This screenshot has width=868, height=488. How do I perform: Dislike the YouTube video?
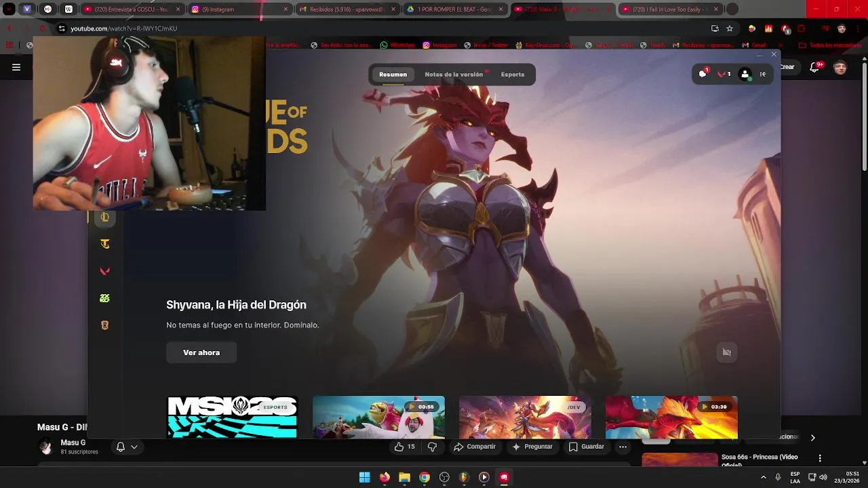pyautogui.click(x=433, y=447)
